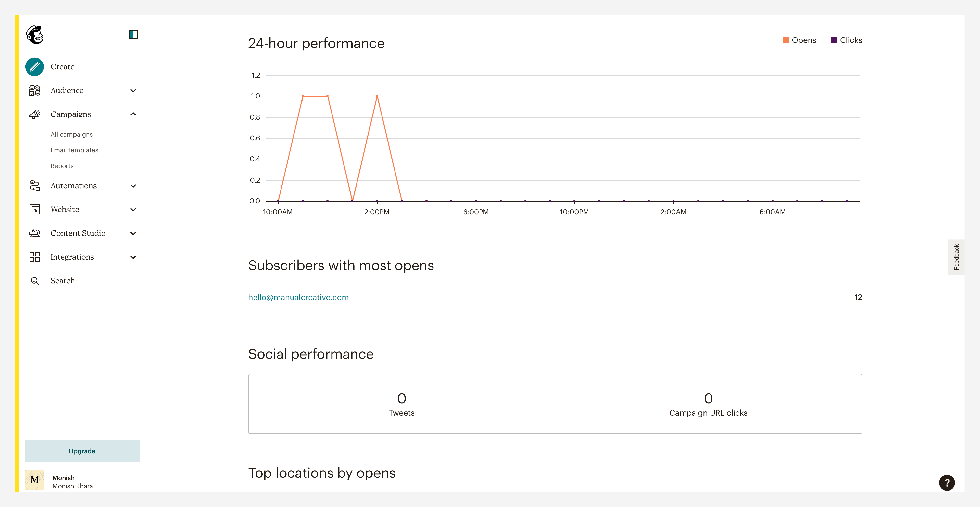980x507 pixels.
Task: Click the Audience icon in sidebar
Action: [35, 91]
